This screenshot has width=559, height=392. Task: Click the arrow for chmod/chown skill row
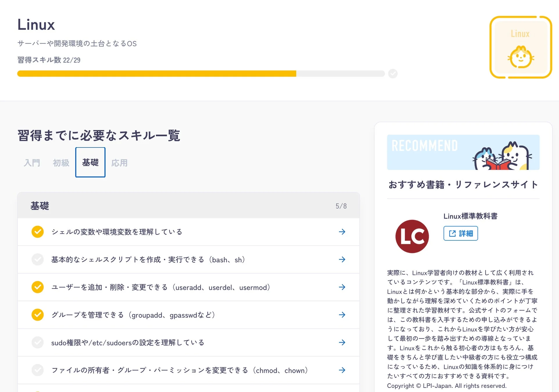point(342,370)
